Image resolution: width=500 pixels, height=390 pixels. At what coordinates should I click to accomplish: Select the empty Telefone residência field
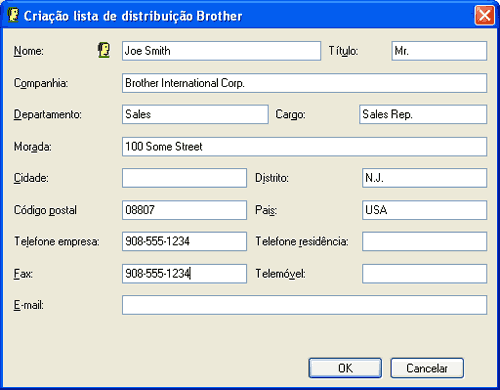click(425, 241)
